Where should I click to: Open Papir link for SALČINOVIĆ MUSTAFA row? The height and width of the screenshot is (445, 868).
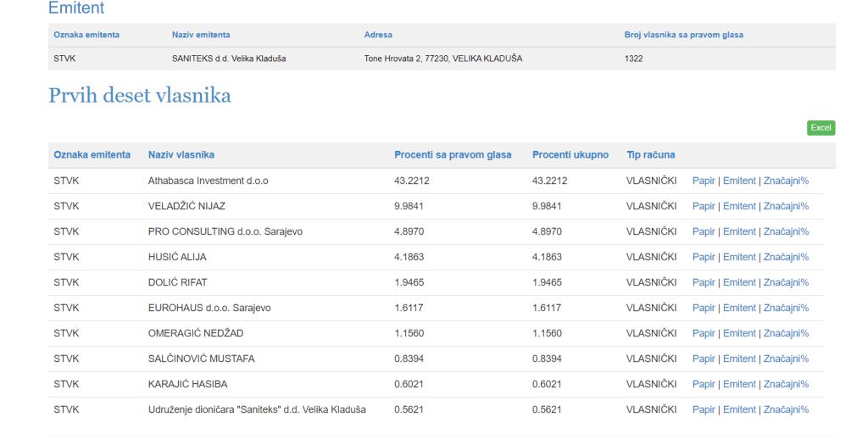coord(704,359)
